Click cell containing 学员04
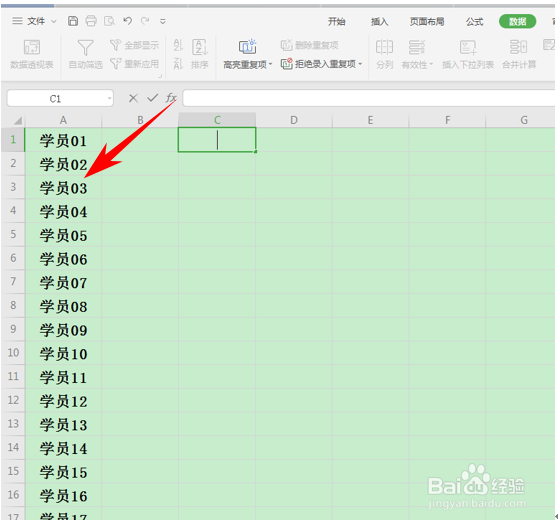The image size is (558, 523). tap(63, 211)
